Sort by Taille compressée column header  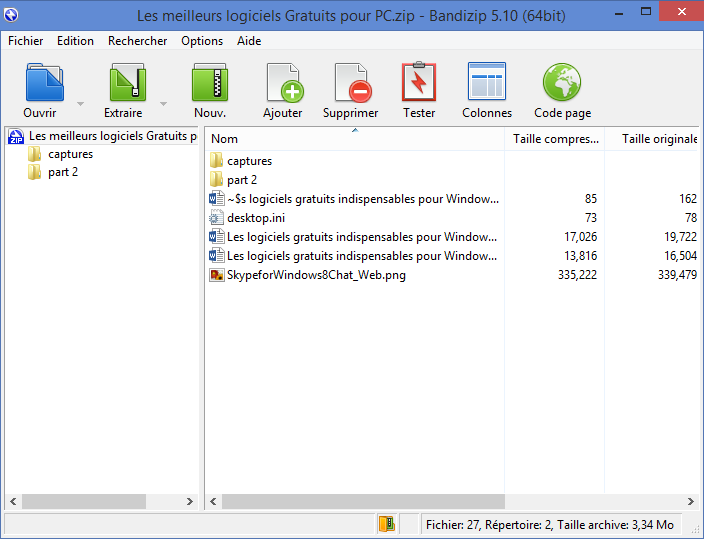[x=555, y=139]
